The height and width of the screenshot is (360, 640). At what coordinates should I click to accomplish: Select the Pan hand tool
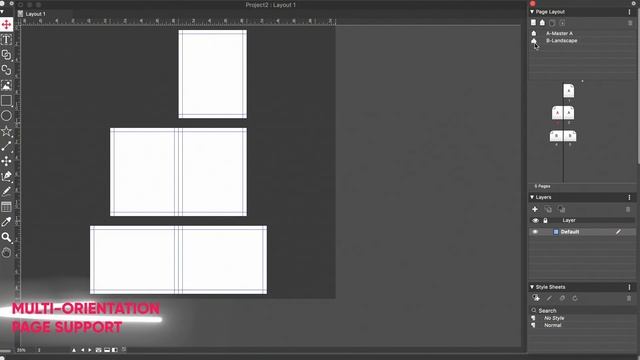coord(6,252)
